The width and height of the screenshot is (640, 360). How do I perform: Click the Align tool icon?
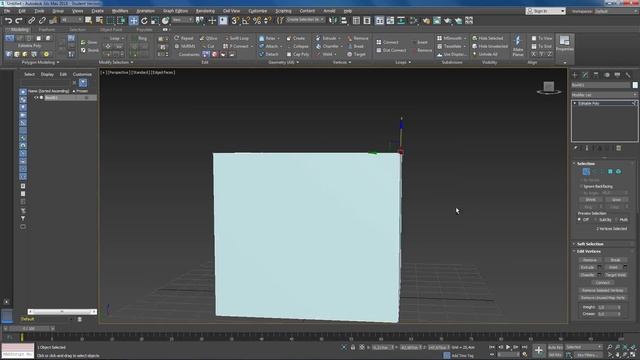pyautogui.click(x=344, y=20)
